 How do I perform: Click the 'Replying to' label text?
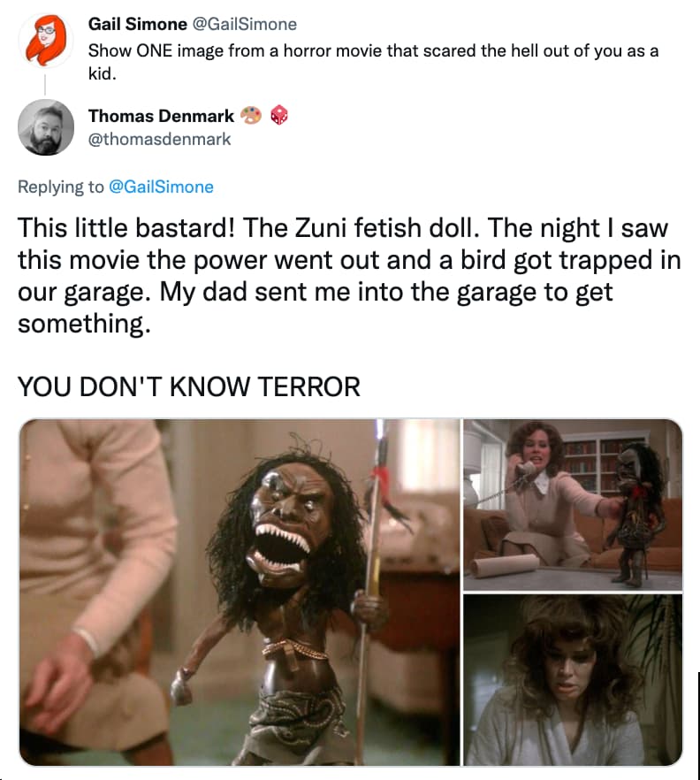[61, 187]
